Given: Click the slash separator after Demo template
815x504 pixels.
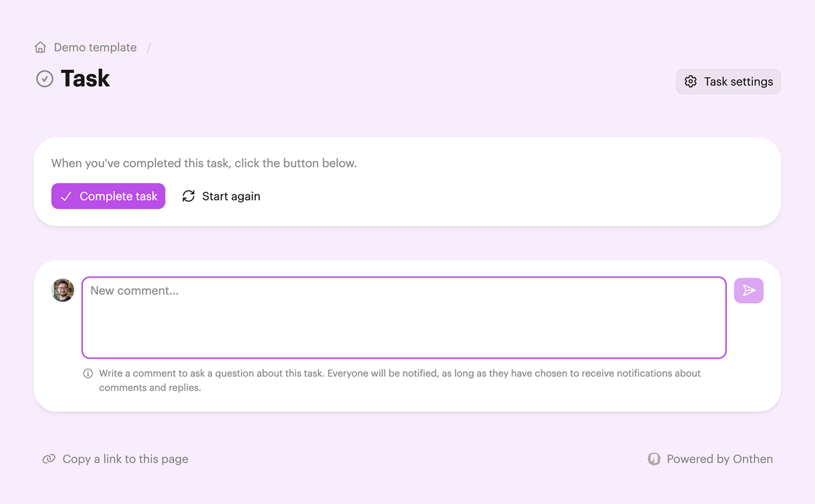Looking at the screenshot, I should point(149,47).
